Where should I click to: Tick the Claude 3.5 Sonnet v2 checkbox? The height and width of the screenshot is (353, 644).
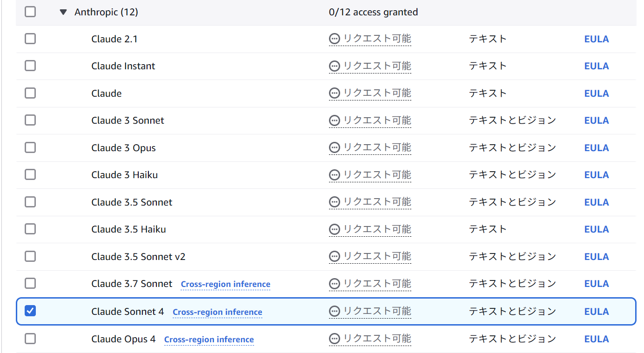[x=30, y=256]
